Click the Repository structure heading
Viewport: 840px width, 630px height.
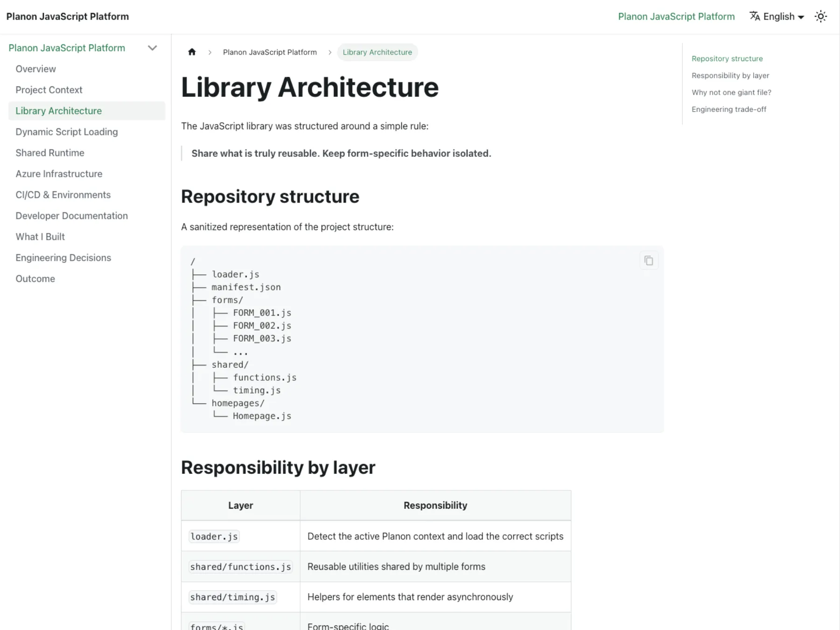[270, 196]
